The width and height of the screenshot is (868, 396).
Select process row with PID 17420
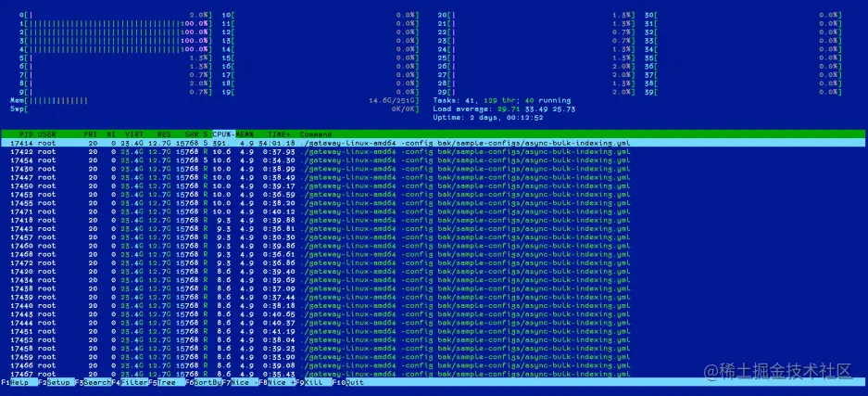[434, 272]
